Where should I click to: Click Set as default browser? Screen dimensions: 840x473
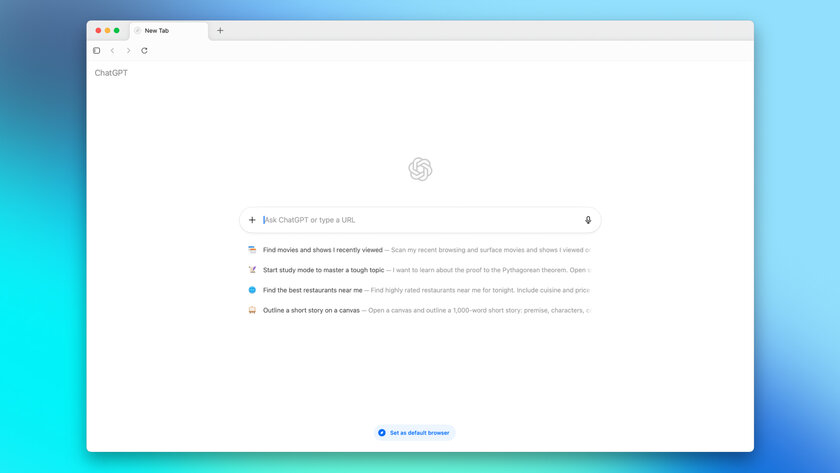click(x=415, y=433)
